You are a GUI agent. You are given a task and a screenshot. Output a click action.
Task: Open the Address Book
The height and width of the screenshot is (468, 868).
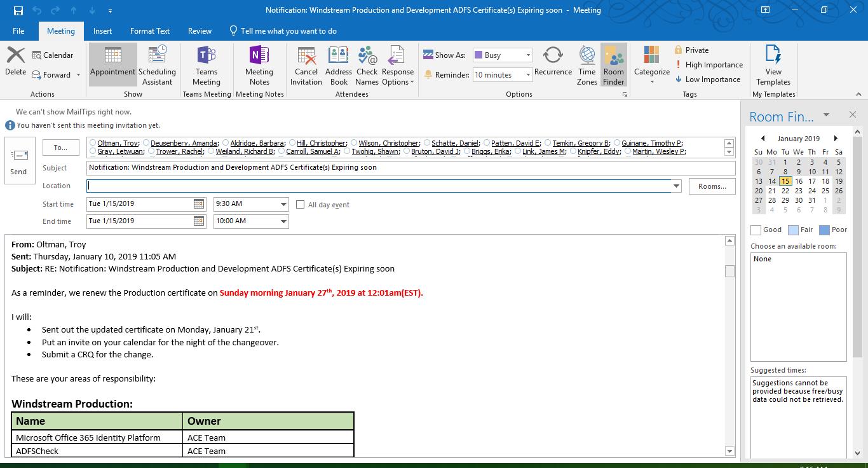click(x=338, y=65)
